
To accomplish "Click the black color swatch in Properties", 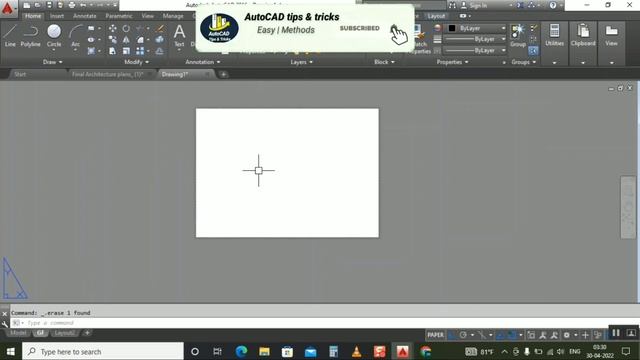I will pyautogui.click(x=452, y=28).
